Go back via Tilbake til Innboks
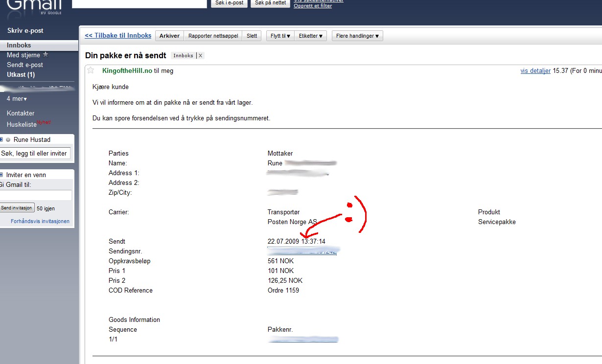602x364 pixels. tap(118, 36)
